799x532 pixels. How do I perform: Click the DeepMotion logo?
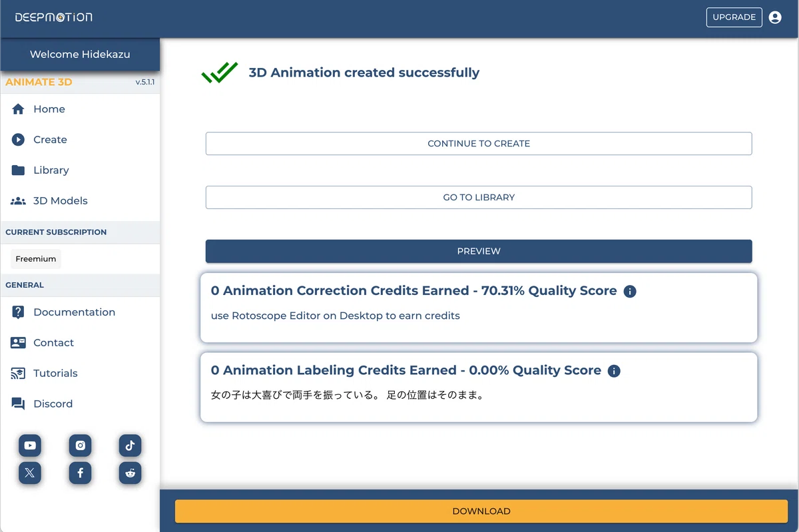[x=54, y=17]
